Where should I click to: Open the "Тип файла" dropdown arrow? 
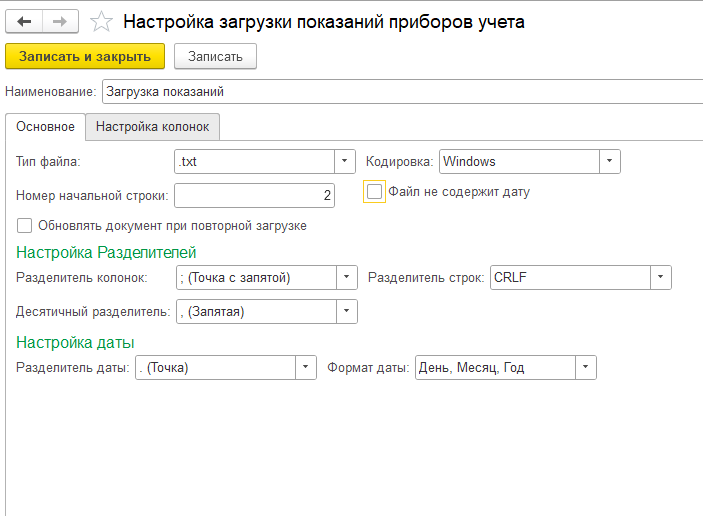click(x=345, y=161)
